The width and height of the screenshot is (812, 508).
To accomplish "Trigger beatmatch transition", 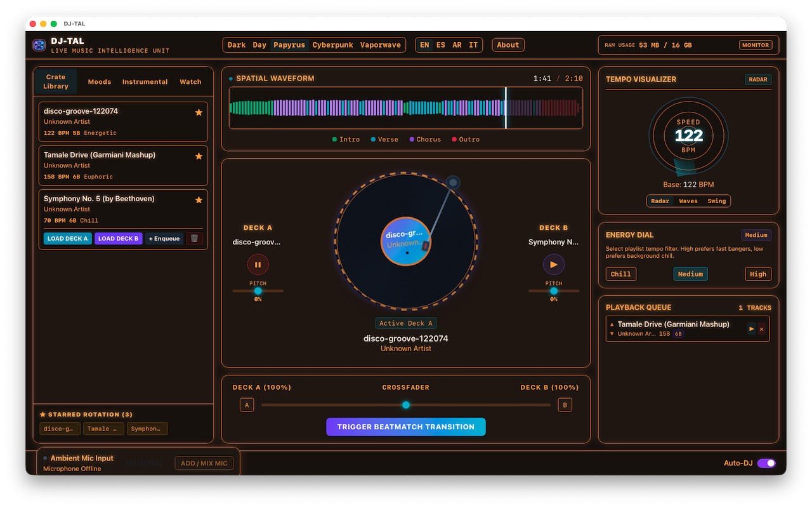I will pos(406,427).
